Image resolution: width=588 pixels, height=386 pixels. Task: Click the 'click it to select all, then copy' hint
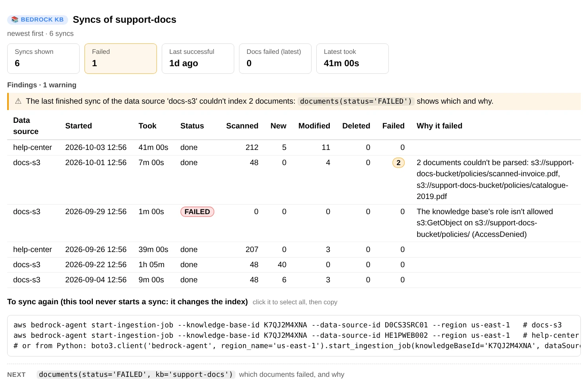pos(295,302)
